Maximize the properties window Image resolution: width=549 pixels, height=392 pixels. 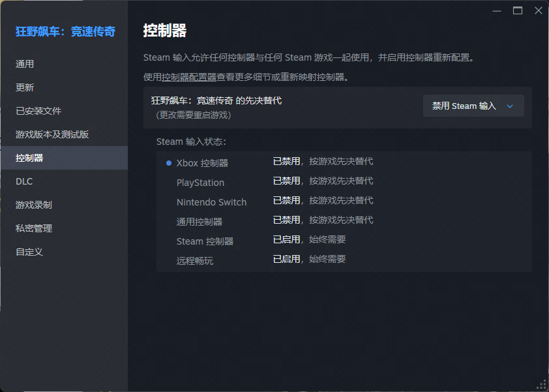(518, 11)
